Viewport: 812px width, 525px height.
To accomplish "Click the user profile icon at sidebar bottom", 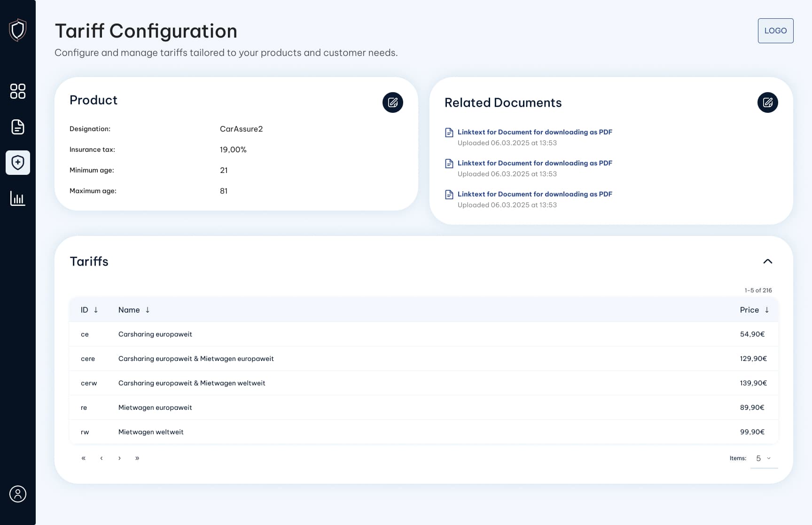I will [x=18, y=494].
